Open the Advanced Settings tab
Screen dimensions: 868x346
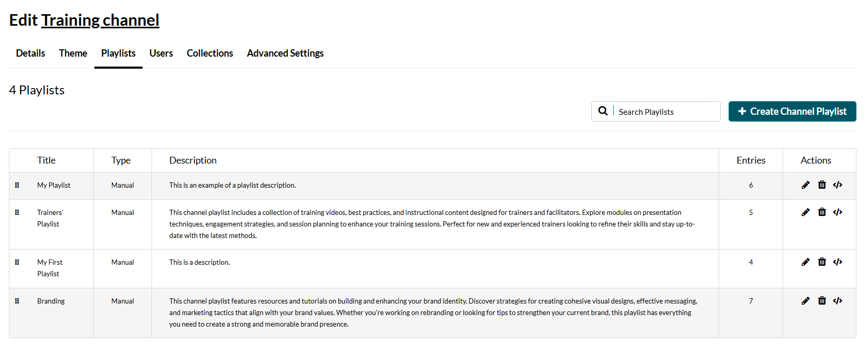285,53
